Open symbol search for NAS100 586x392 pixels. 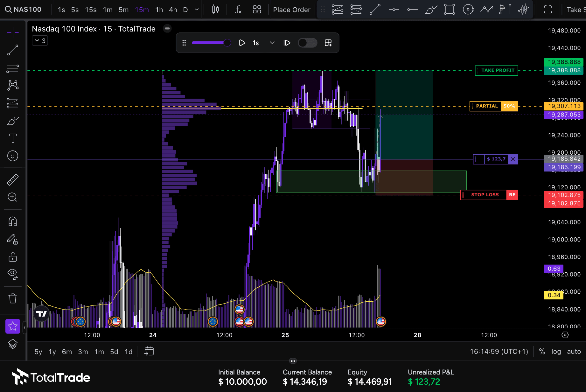point(24,10)
